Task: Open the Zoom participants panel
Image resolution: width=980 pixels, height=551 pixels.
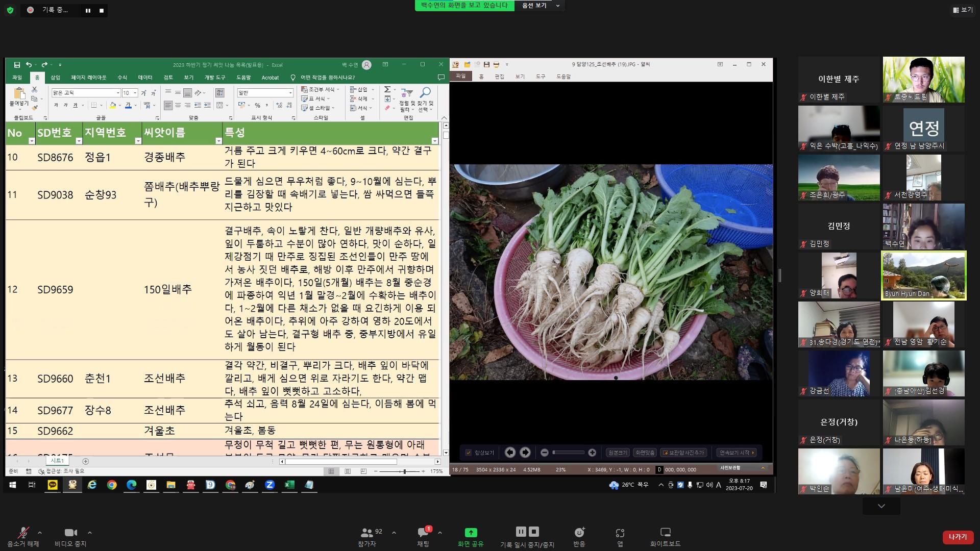Action: click(x=371, y=537)
